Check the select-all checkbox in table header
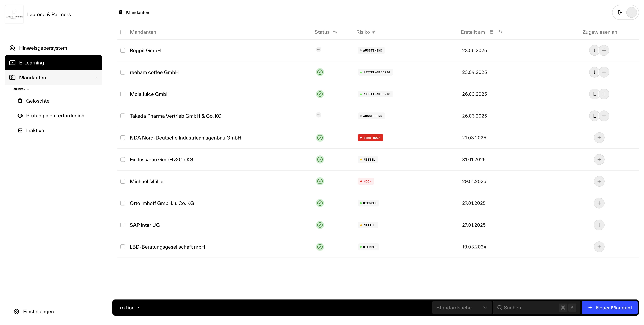The image size is (644, 325). pyautogui.click(x=123, y=32)
